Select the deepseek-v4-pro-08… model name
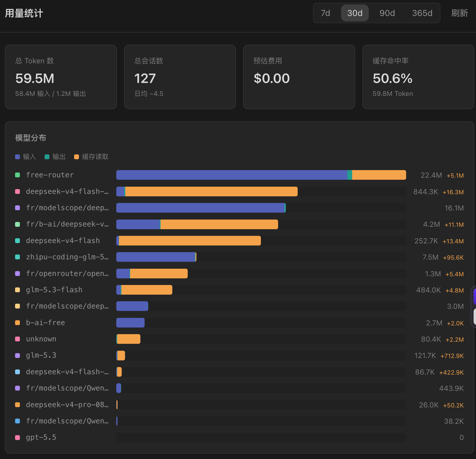The height and width of the screenshot is (459, 476). (x=67, y=405)
